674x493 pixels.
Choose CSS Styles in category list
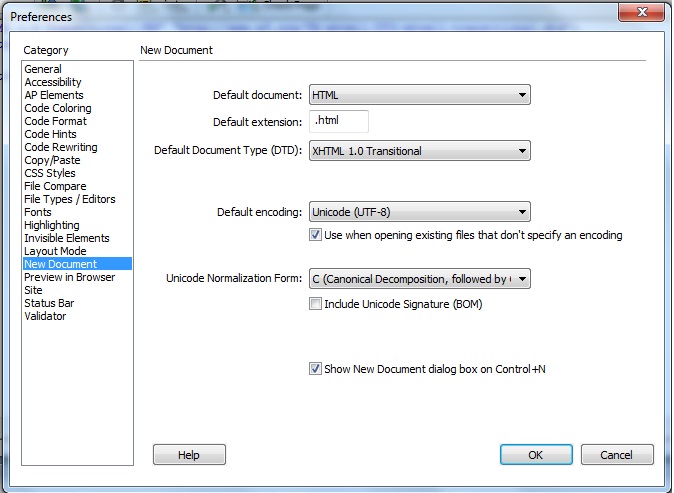pos(50,173)
